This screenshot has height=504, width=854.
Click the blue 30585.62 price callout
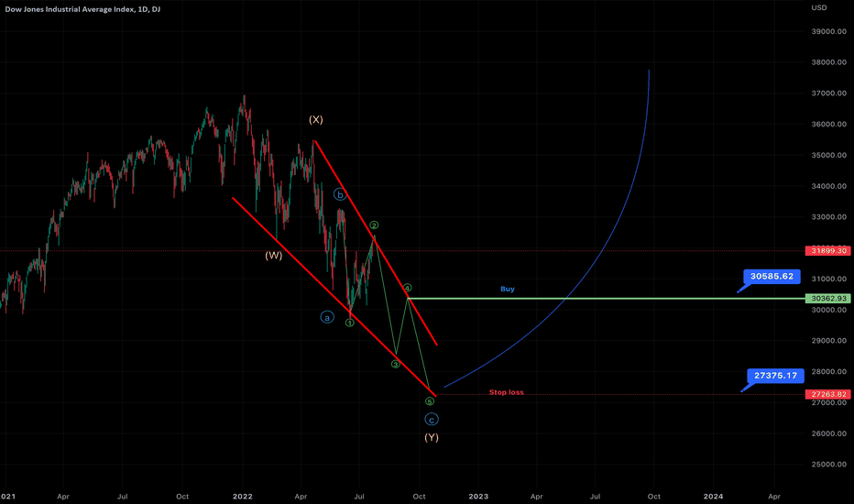coord(772,276)
